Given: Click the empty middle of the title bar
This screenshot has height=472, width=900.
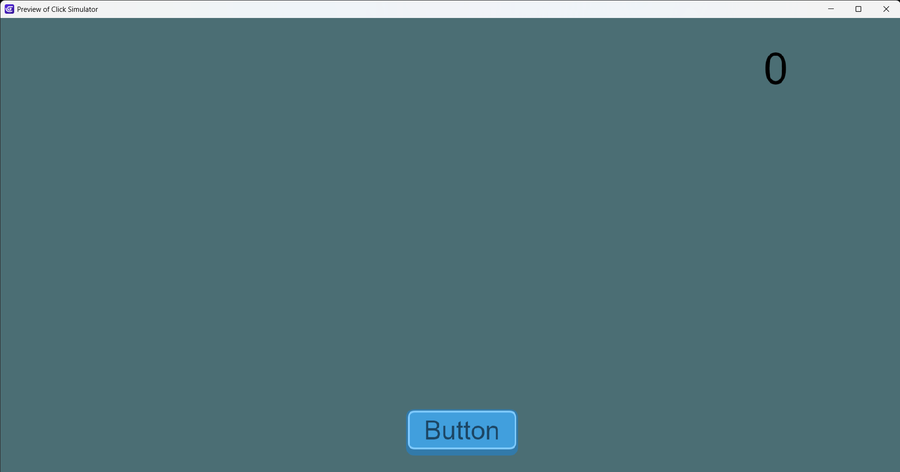Looking at the screenshot, I should tap(459, 9).
